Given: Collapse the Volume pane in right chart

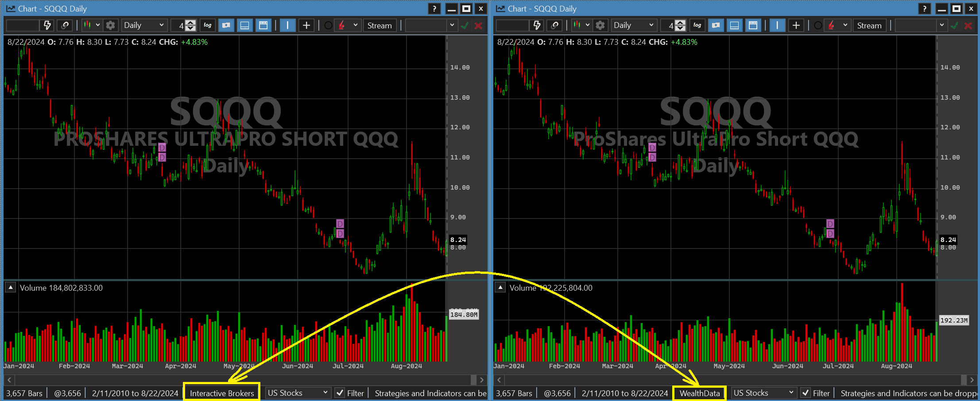Looking at the screenshot, I should tap(500, 287).
